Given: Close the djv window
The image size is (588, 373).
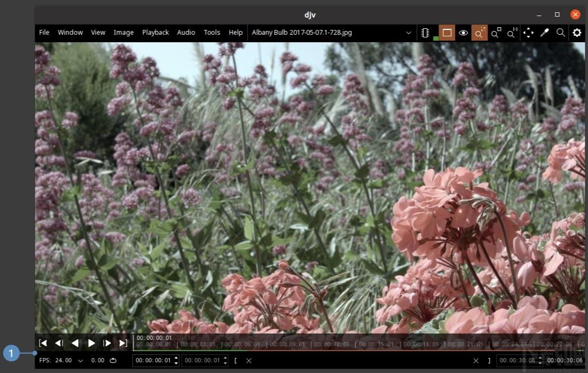Looking at the screenshot, I should click(x=575, y=14).
